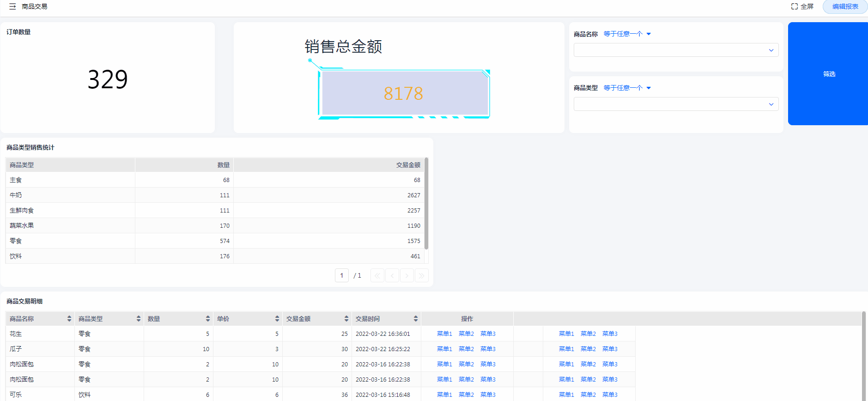Screen dimensions: 868x401
Task: Sort the 单价 column
Action: click(x=277, y=319)
